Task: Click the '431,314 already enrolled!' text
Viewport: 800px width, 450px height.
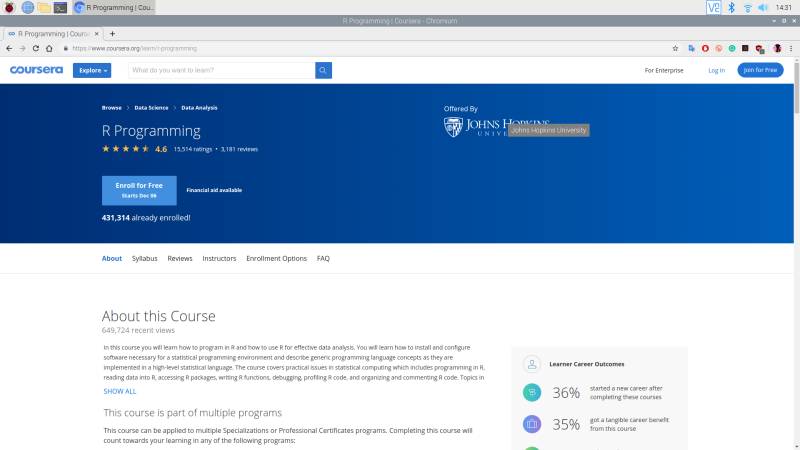Action: 146,218
